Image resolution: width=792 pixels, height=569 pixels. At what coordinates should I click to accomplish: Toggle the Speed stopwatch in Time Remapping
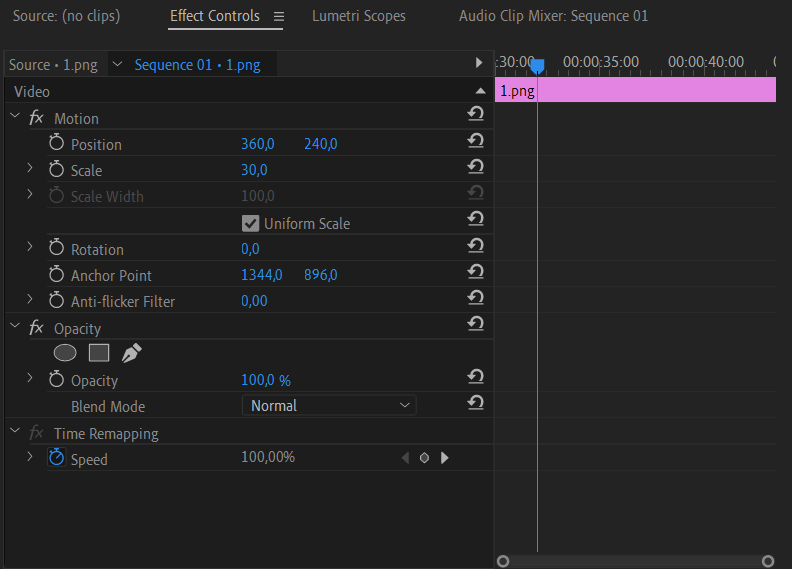pyautogui.click(x=57, y=458)
